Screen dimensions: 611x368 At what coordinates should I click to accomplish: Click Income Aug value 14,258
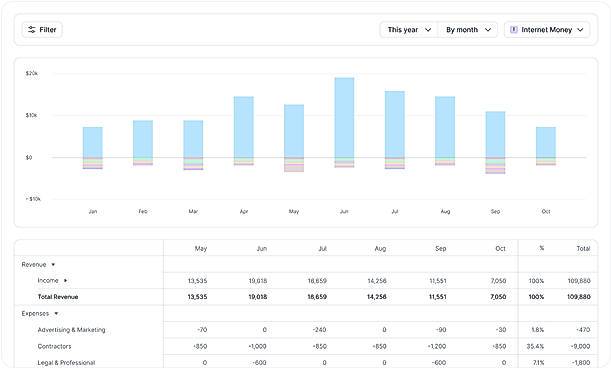[x=377, y=281]
